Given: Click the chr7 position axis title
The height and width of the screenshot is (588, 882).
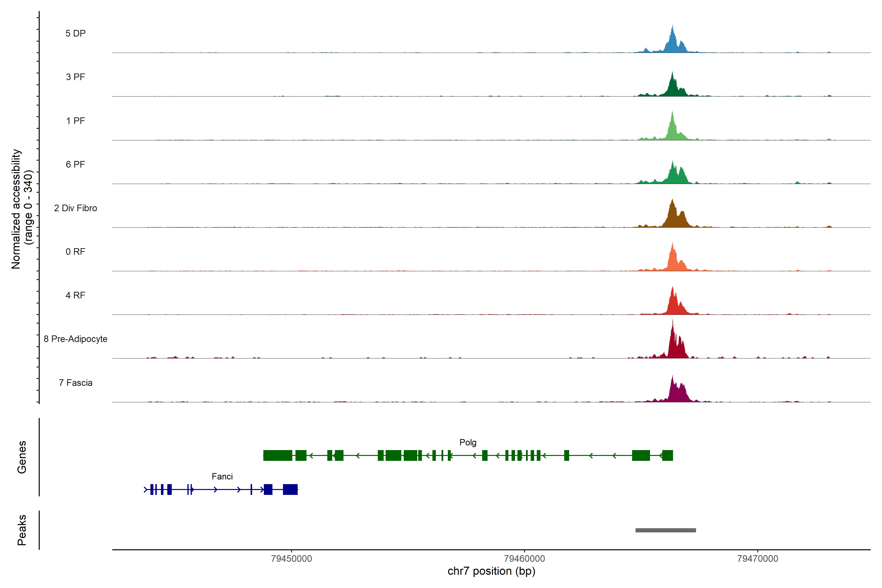Looking at the screenshot, I should point(491,571).
